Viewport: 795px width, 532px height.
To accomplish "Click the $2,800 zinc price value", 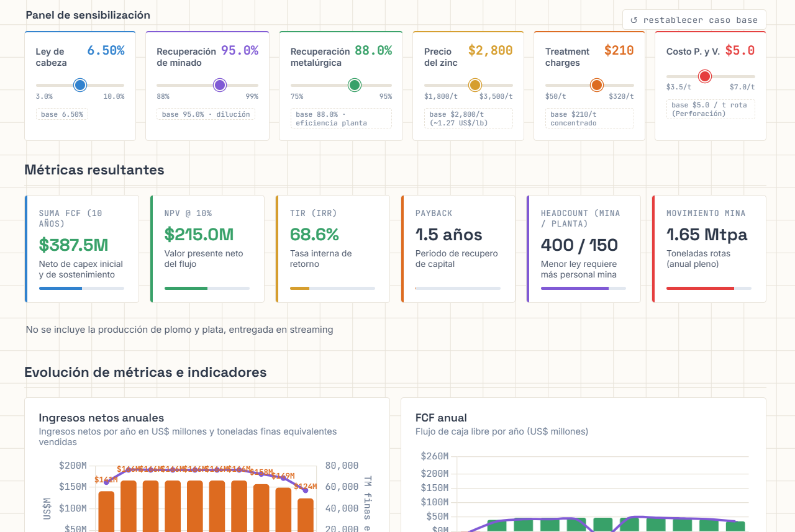I will pyautogui.click(x=491, y=51).
